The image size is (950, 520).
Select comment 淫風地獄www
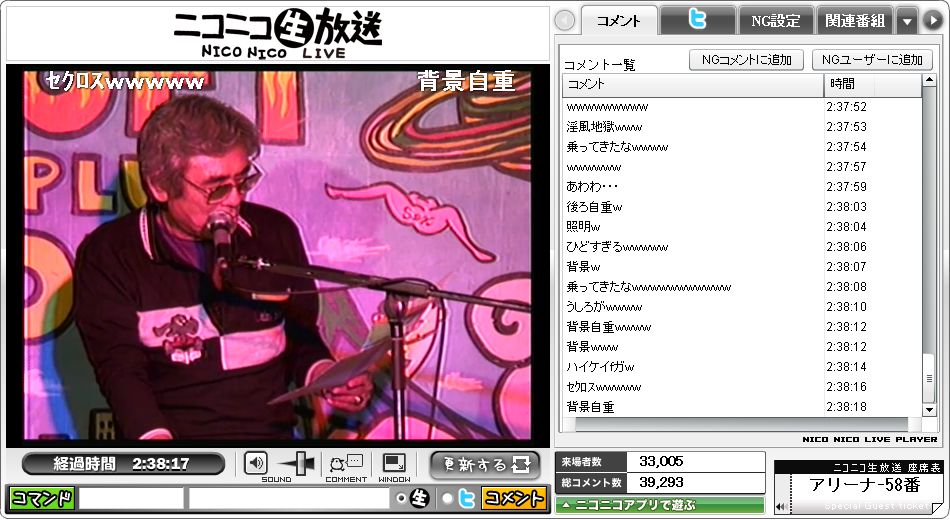click(742, 127)
